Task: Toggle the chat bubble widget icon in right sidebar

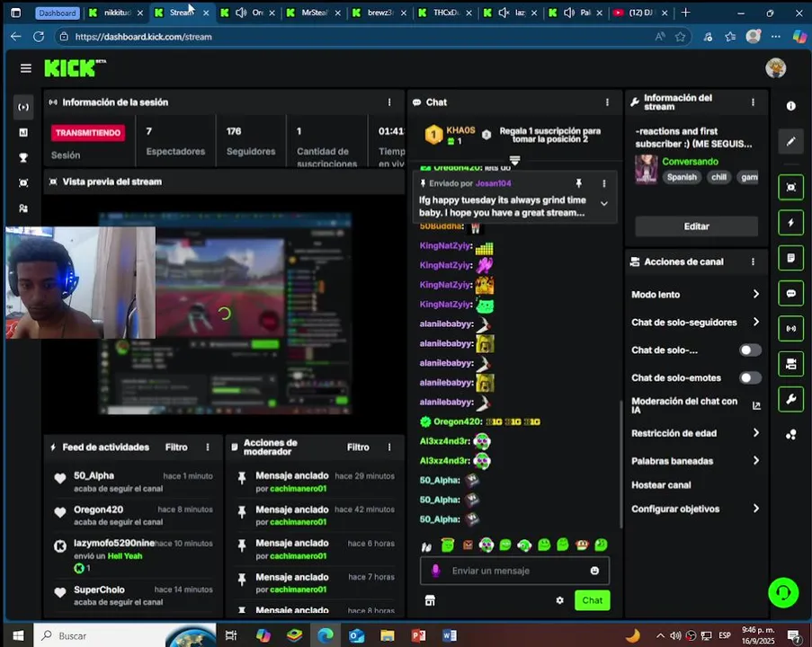Action: click(x=790, y=293)
